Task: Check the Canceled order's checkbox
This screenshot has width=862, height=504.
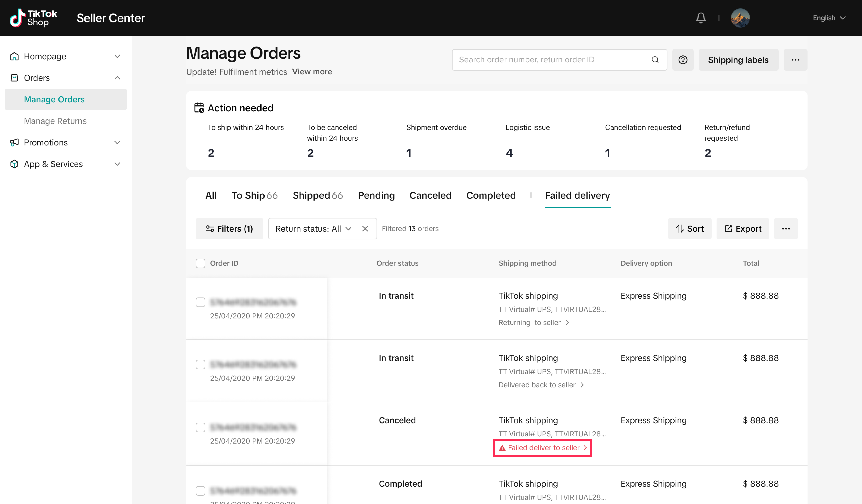Action: (200, 427)
